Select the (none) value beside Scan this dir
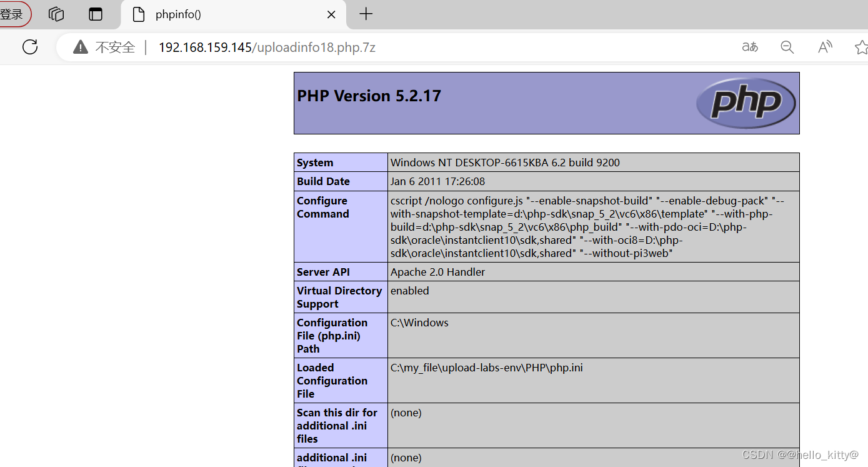 (x=406, y=413)
